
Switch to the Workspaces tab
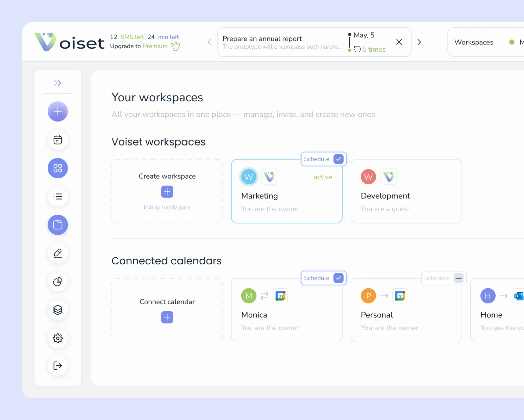(x=474, y=42)
